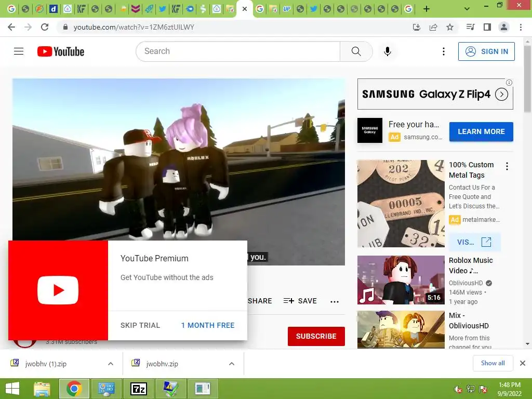Switch to the last Google tab before new-tab button
Screen dimensions: 532x399
408,9
